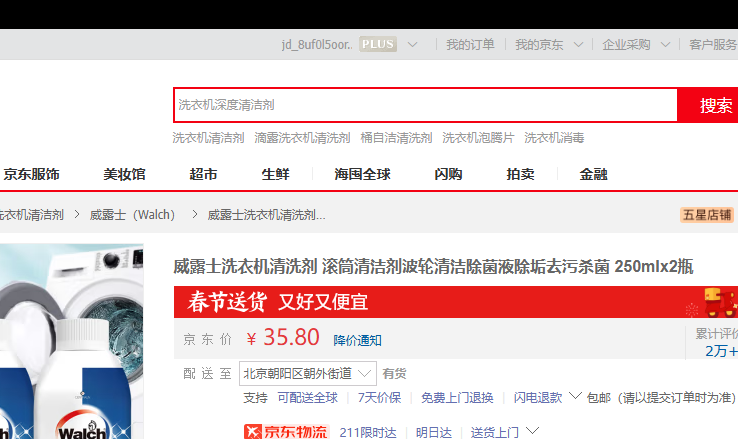Screen dimensions: 738x439
Task: Open 我的京东 menu
Action: (x=539, y=45)
